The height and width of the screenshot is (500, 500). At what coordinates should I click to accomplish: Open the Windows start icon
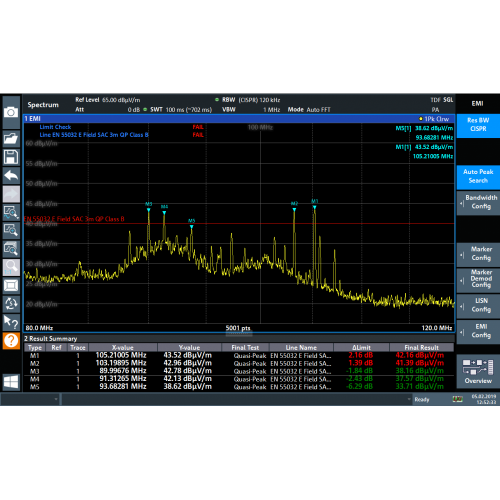[x=11, y=382]
